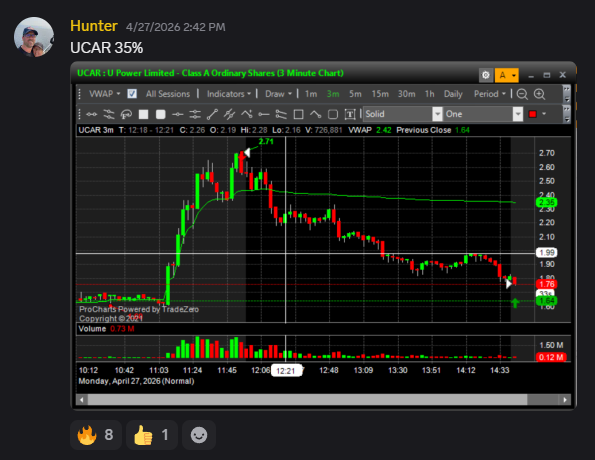595x460 pixels.
Task: Click the zoom in magnifier
Action: coord(539,94)
